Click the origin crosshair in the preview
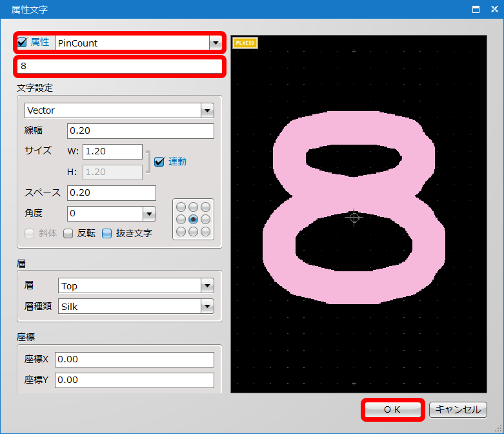This screenshot has height=434, width=504. [354, 218]
